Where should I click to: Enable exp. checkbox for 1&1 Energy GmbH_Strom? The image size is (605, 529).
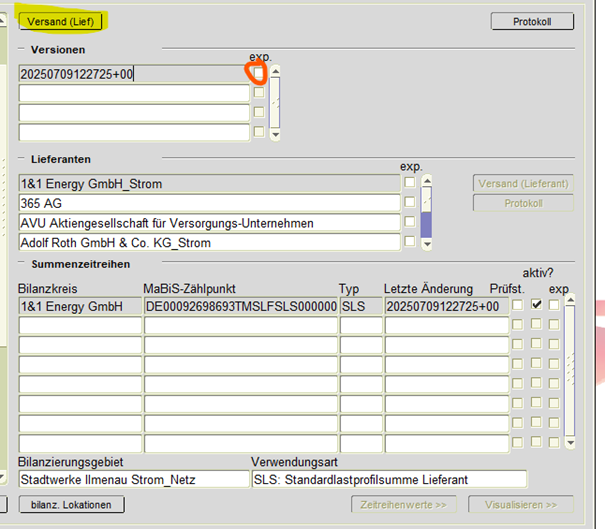(x=409, y=183)
